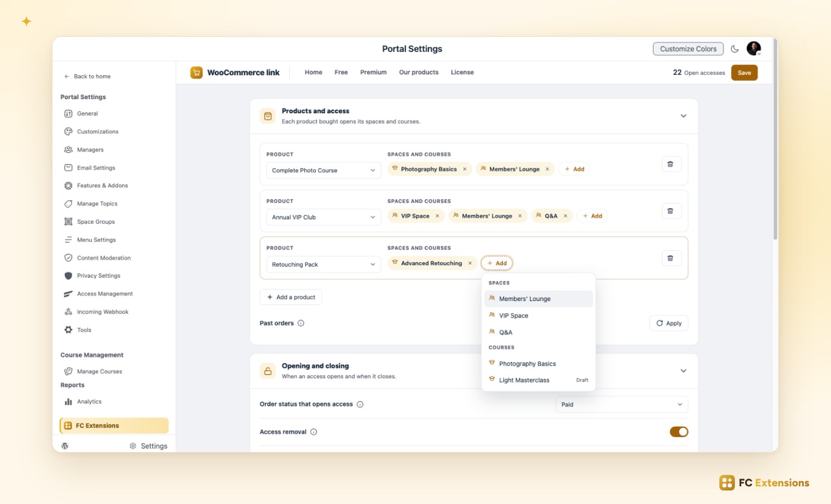Delete the Retouching Pack product row
The width and height of the screenshot is (831, 504).
click(671, 258)
